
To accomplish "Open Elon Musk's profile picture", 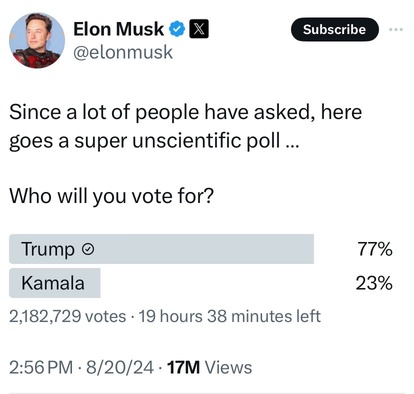I will click(x=37, y=40).
